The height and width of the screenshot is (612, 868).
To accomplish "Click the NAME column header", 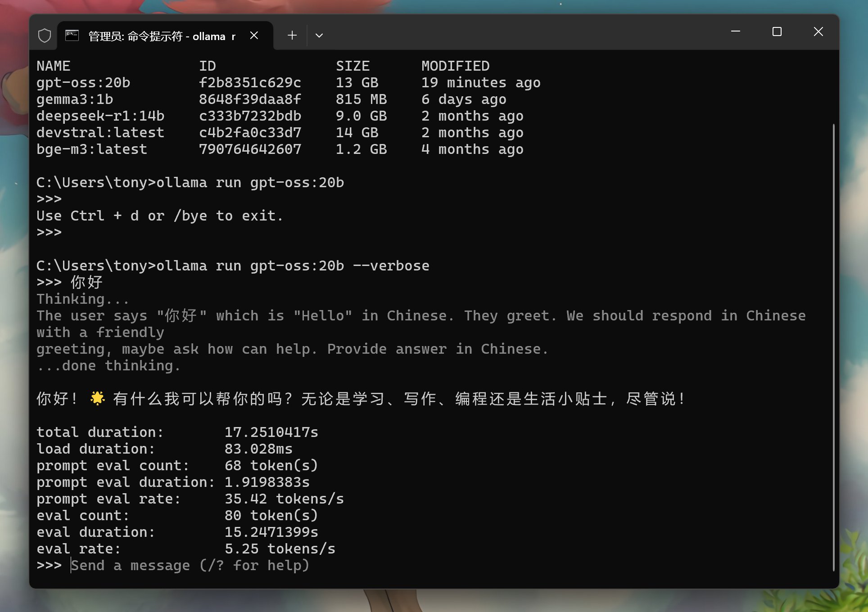I will coord(53,66).
